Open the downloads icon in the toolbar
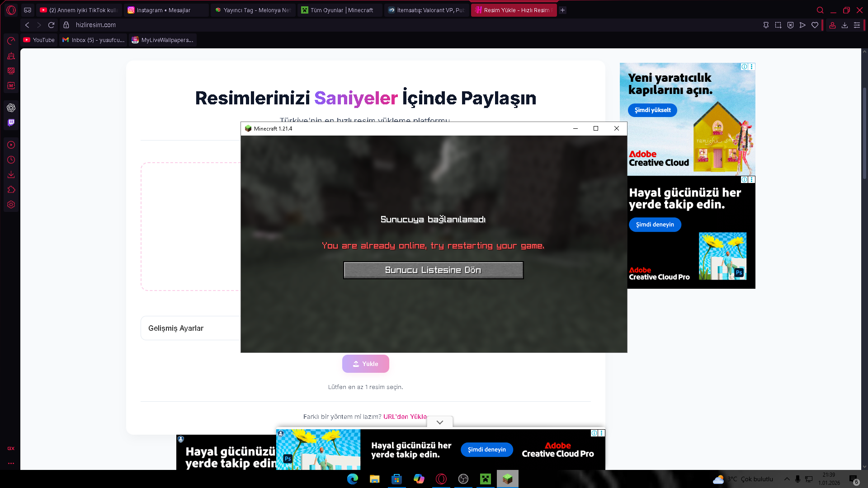Viewport: 868px width, 488px height. pos(844,25)
